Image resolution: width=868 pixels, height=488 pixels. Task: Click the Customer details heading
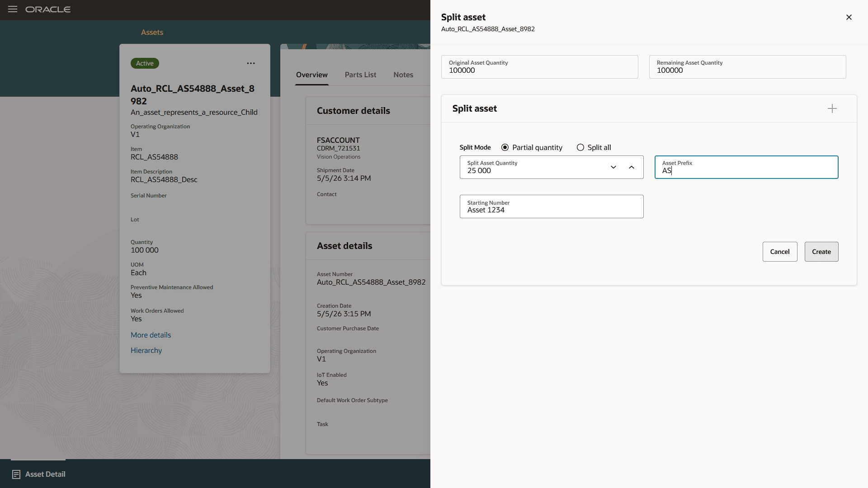pyautogui.click(x=354, y=111)
